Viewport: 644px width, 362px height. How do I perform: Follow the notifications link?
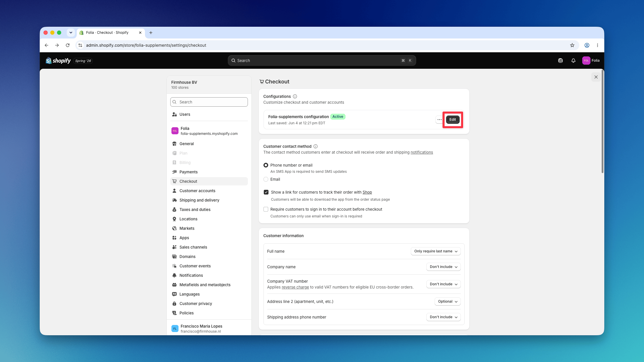pyautogui.click(x=422, y=152)
